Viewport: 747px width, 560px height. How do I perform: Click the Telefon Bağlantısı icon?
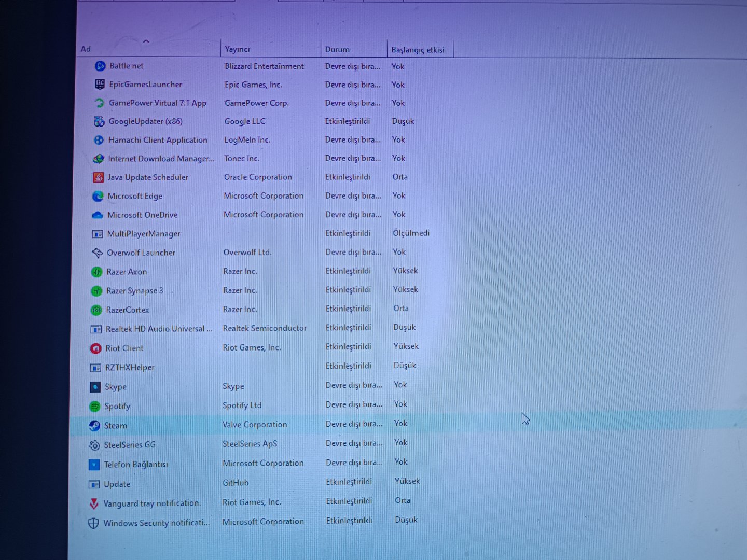pyautogui.click(x=94, y=465)
